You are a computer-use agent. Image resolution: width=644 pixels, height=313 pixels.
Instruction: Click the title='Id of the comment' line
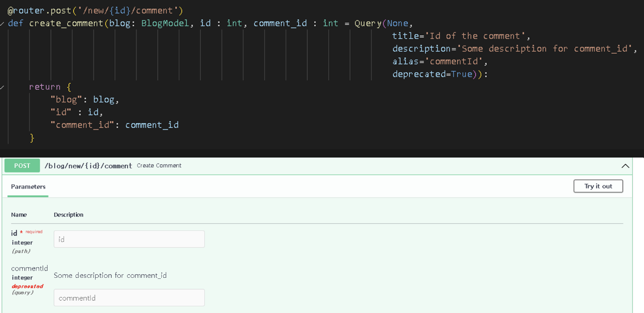tap(461, 36)
